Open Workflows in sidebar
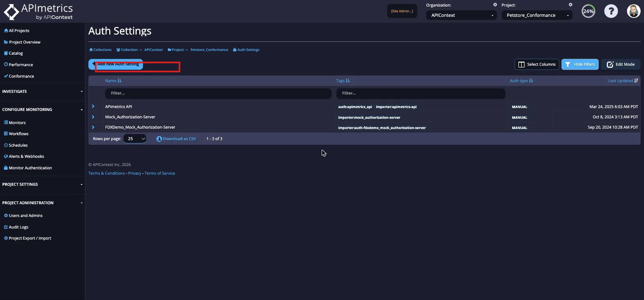 coord(16,134)
